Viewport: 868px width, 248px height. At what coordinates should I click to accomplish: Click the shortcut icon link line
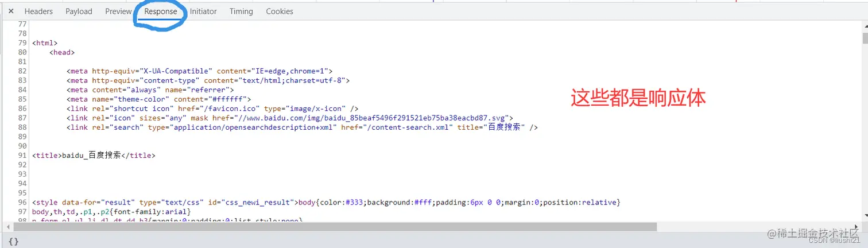(212, 108)
